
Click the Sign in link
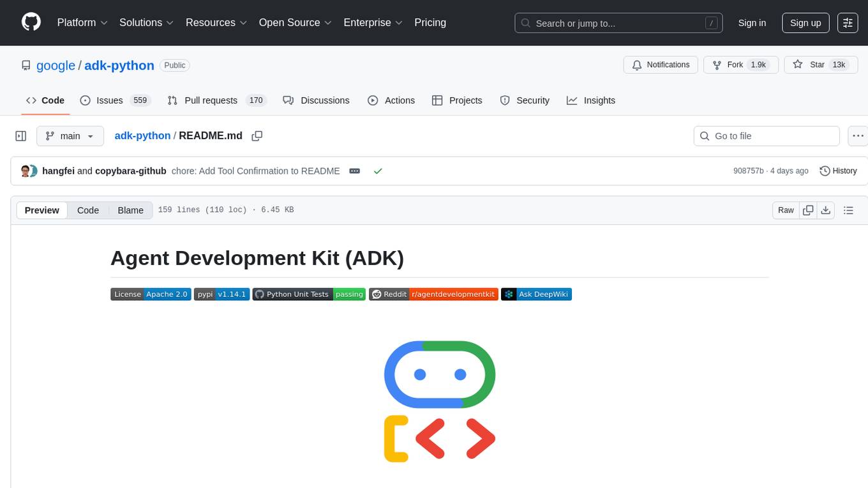coord(752,22)
